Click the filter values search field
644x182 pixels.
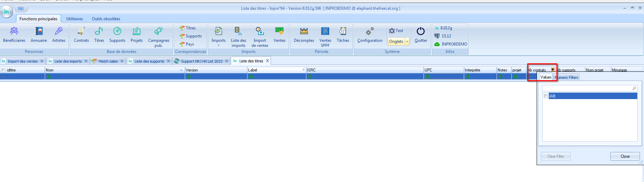[x=587, y=88]
